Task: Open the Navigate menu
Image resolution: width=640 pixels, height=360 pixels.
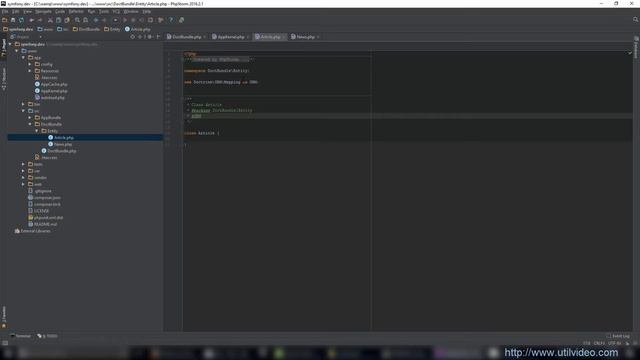Action: [43, 11]
